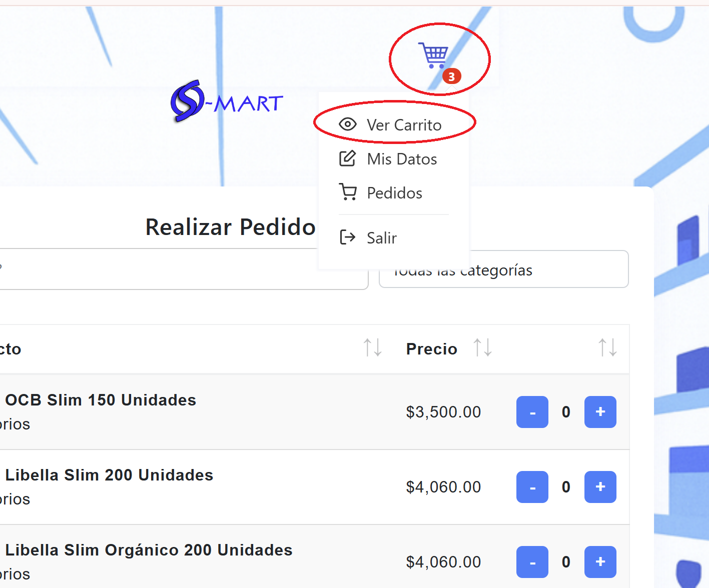Viewport: 709px width, 588px height.
Task: Sort using the quantity column arrows
Action: [608, 347]
